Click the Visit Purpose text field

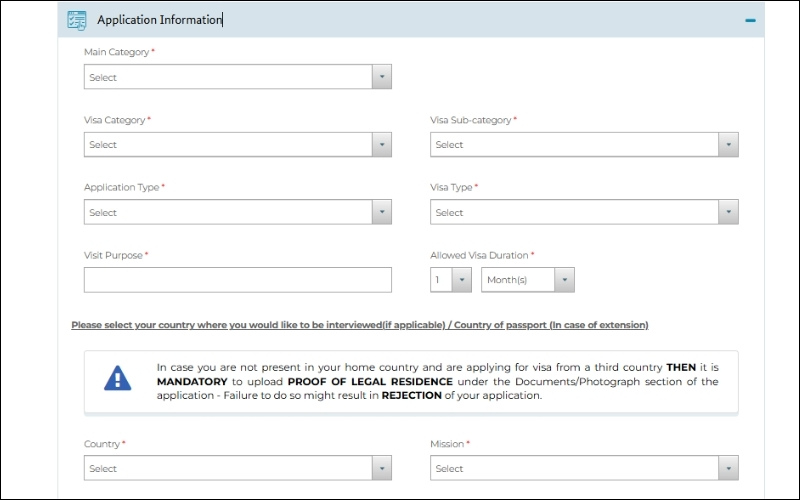pos(237,280)
